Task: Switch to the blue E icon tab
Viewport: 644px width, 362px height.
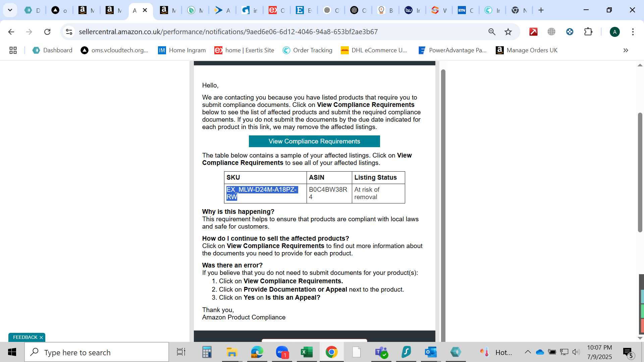Action: point(304,10)
